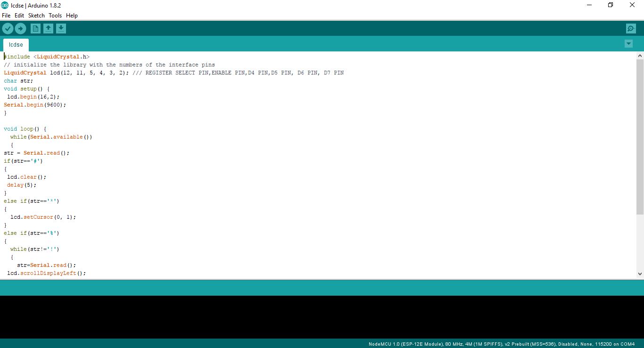This screenshot has height=348, width=644.
Task: Expand the tab options dropdown arrow
Action: pos(628,44)
